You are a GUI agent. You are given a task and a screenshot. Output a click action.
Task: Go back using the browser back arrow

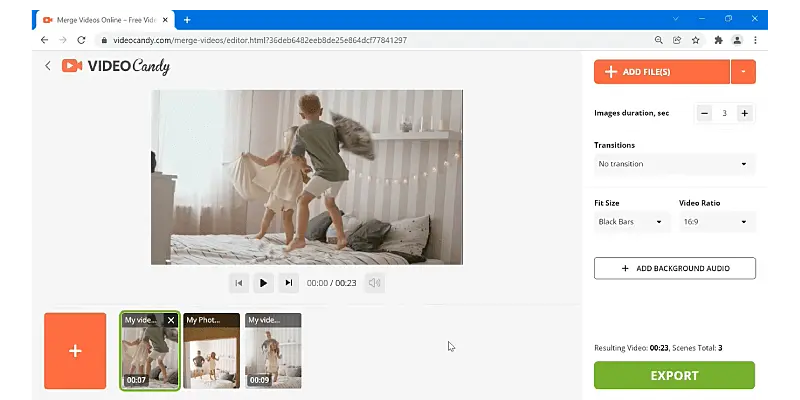[44, 40]
